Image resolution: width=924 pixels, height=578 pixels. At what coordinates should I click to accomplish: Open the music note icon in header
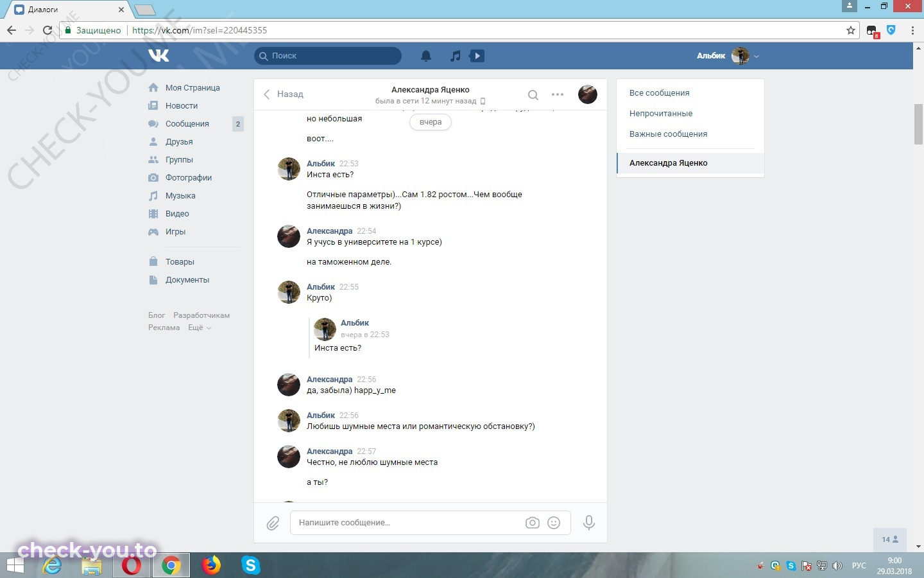click(x=455, y=56)
